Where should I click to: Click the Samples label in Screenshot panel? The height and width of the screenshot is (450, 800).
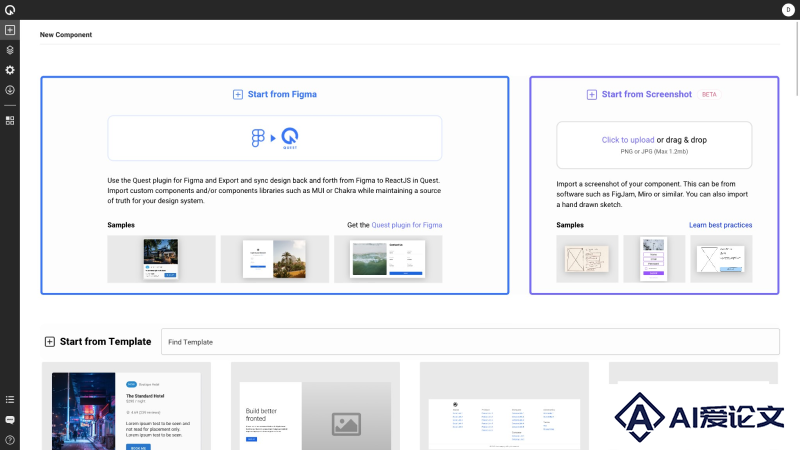pyautogui.click(x=570, y=225)
